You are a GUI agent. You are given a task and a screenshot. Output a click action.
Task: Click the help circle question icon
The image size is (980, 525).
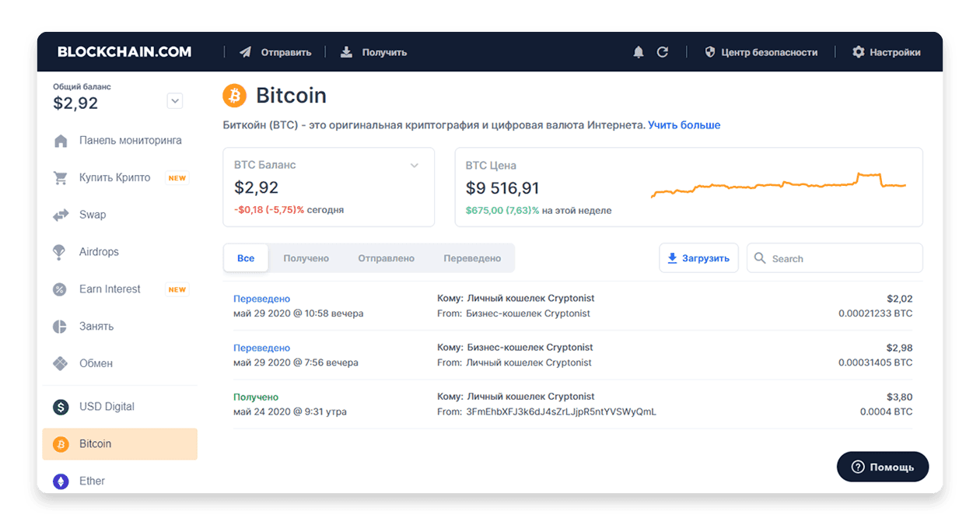858,467
